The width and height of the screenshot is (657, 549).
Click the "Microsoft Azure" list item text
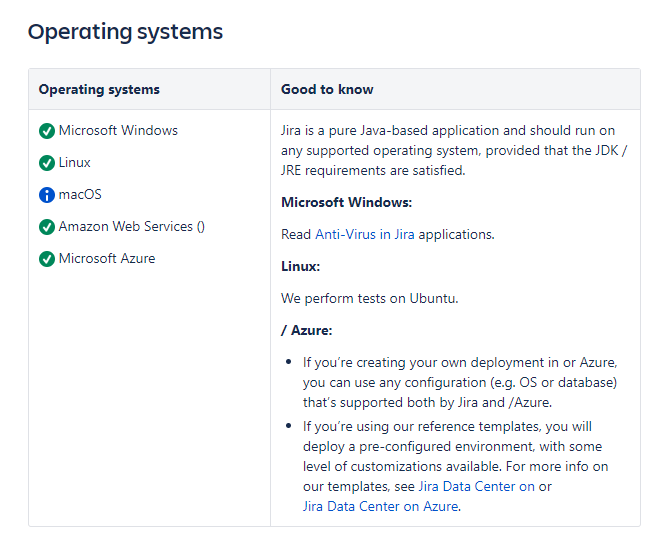[107, 258]
